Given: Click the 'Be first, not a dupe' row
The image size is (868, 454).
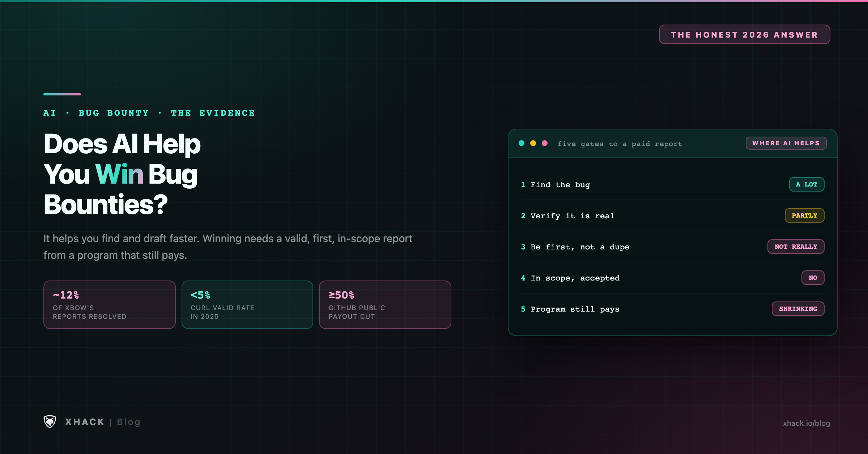Looking at the screenshot, I should (x=672, y=247).
